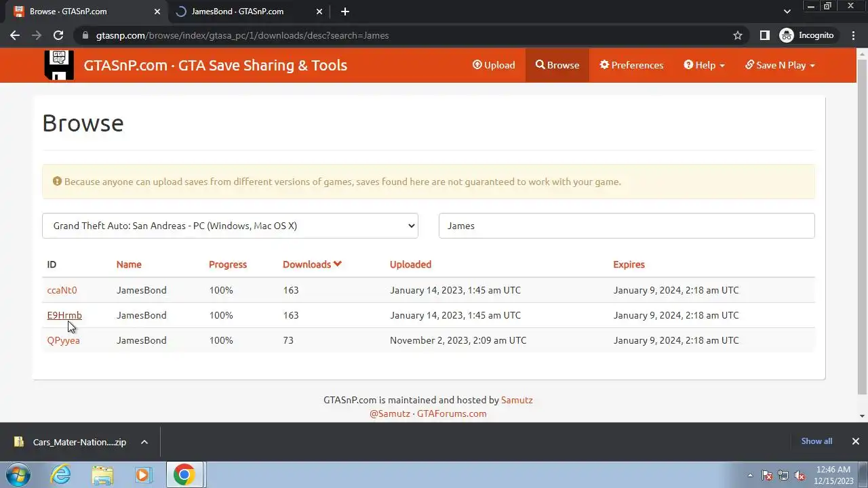Open the game selection combo box
This screenshot has width=868, height=488.
pyautogui.click(x=230, y=226)
